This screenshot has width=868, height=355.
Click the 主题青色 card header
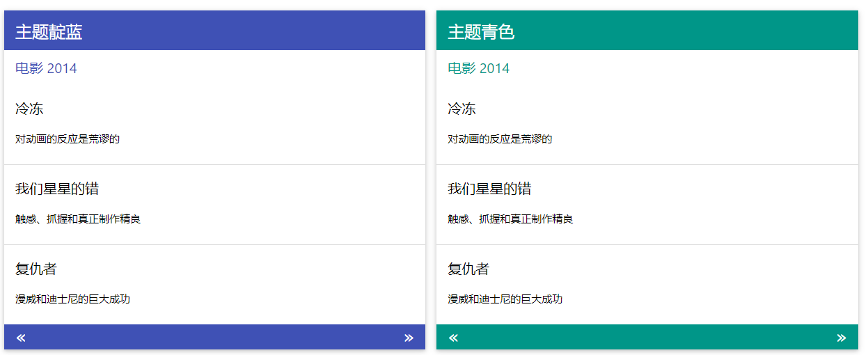coord(647,31)
